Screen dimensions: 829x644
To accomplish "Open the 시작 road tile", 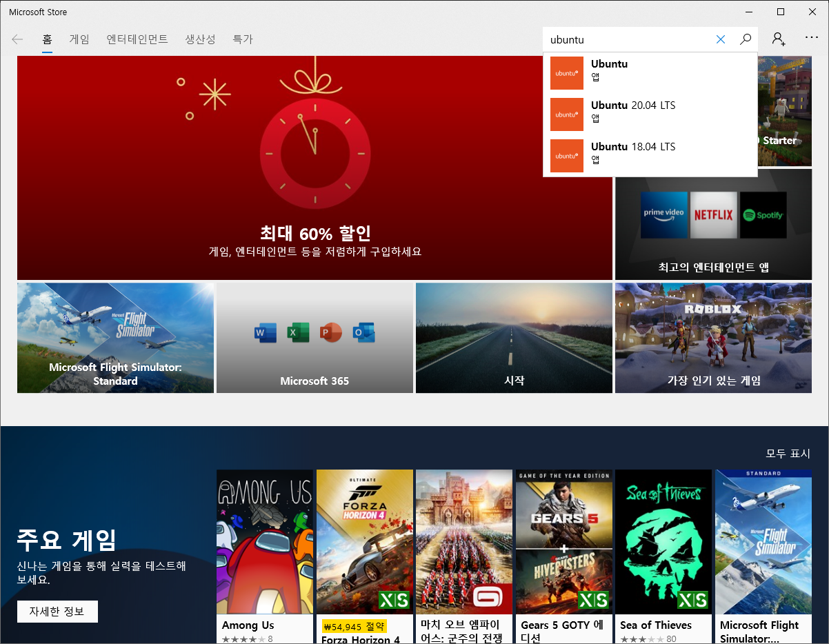I will [x=514, y=338].
